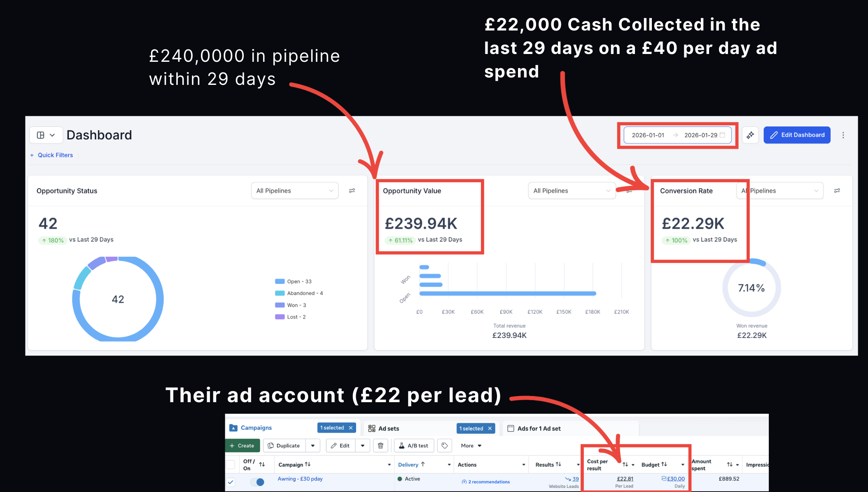Click the tag label icon in ads toolbar
The height and width of the screenshot is (492, 868).
pos(445,445)
